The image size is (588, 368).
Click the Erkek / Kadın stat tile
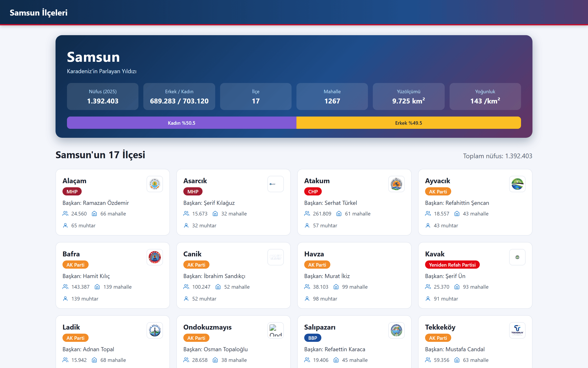click(179, 97)
